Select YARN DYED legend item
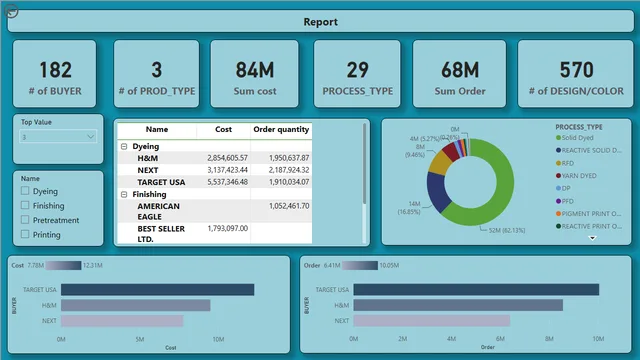This screenshot has height=360, width=640. [576, 176]
